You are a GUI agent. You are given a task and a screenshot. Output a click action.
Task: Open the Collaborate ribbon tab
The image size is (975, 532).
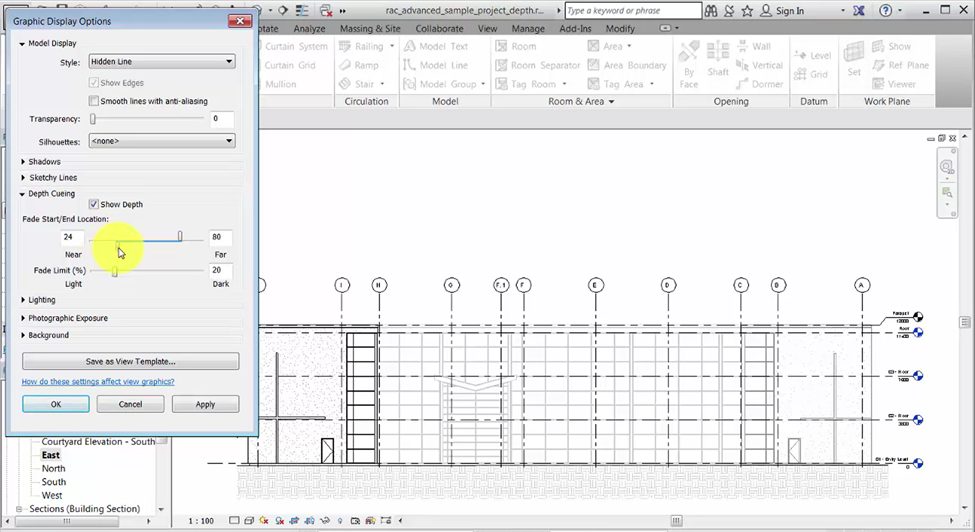439,29
